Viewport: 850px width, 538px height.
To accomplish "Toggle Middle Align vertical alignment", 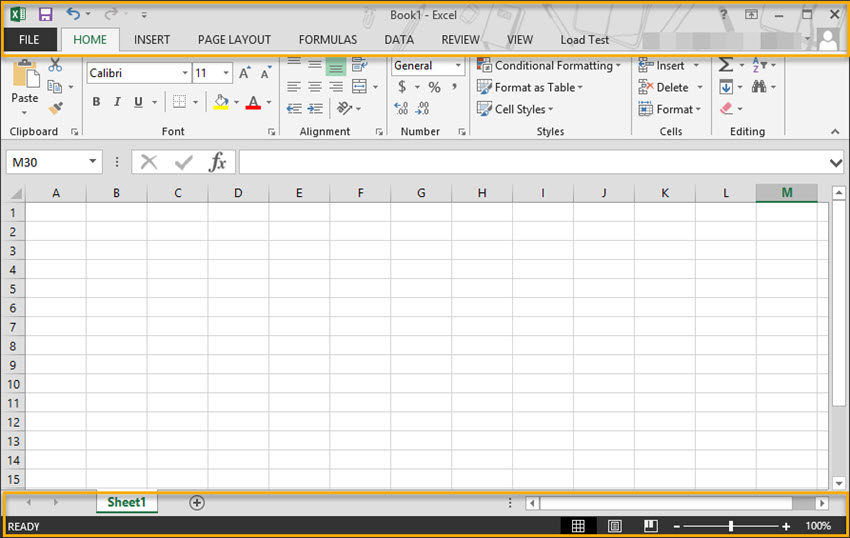I will coord(315,65).
